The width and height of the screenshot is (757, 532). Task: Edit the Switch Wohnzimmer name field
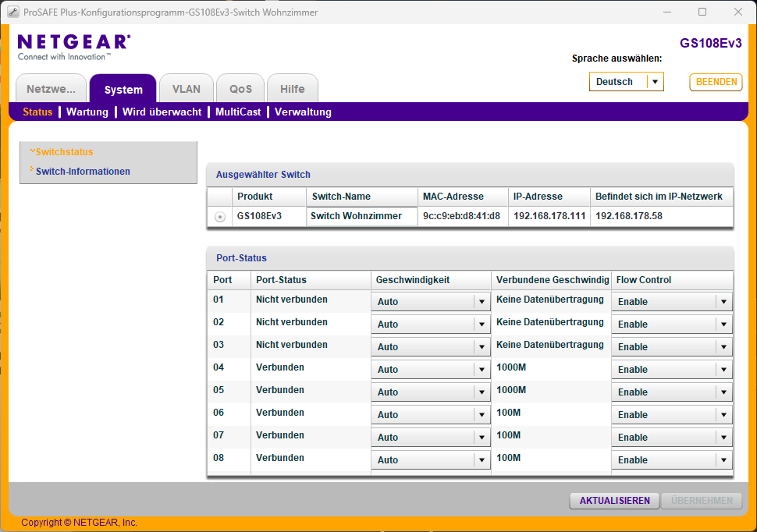(361, 216)
